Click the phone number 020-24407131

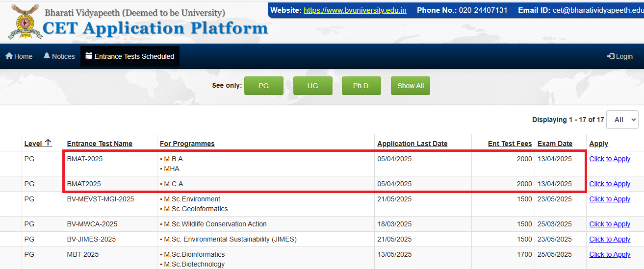pyautogui.click(x=483, y=10)
